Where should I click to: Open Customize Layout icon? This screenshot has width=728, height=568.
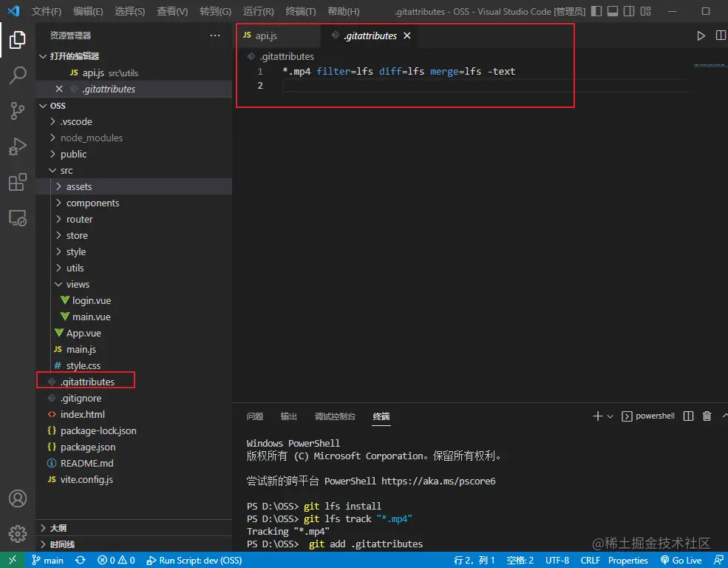coord(645,11)
